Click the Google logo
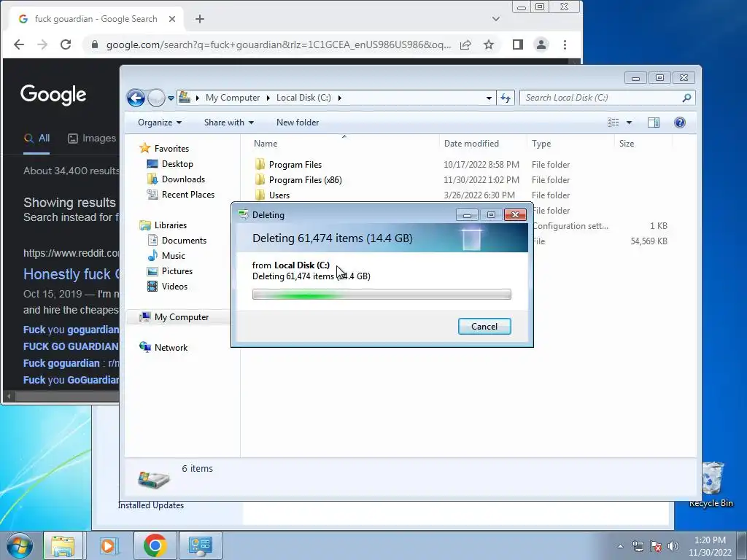The image size is (747, 560). point(53,95)
